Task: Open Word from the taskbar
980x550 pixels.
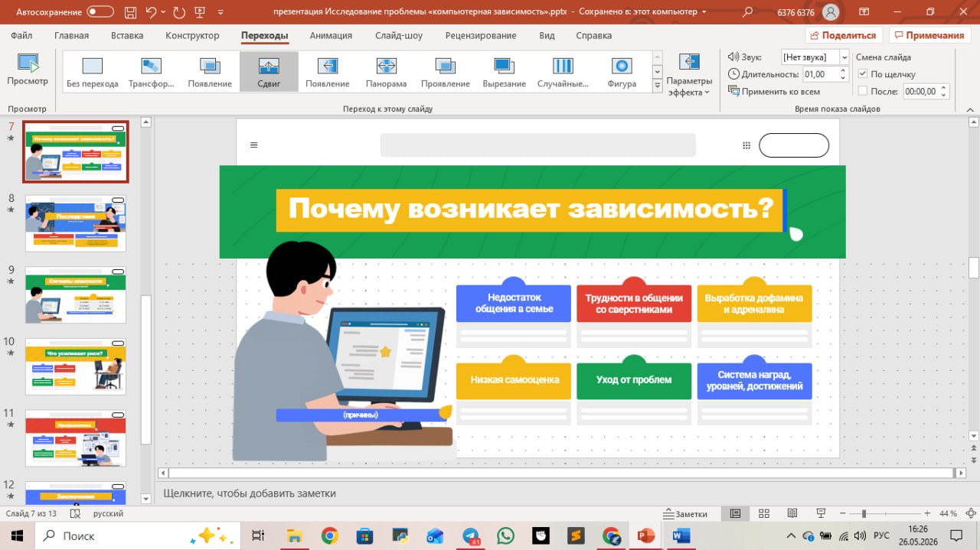Action: [x=681, y=535]
